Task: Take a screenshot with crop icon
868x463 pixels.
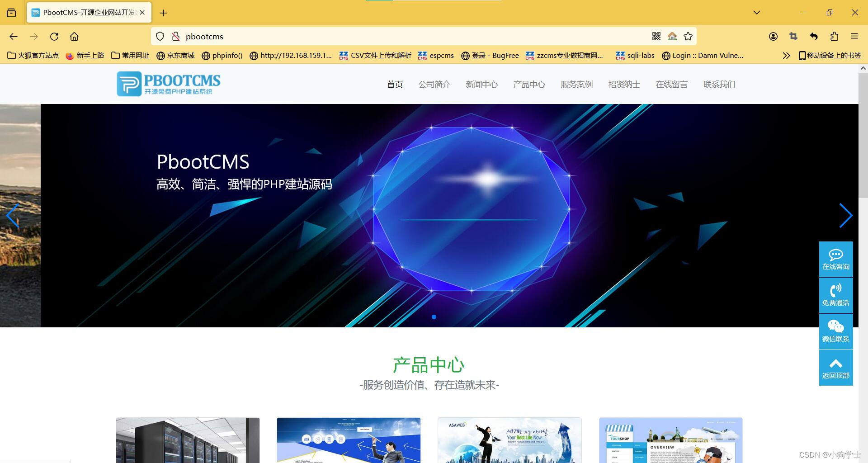Action: (x=793, y=37)
